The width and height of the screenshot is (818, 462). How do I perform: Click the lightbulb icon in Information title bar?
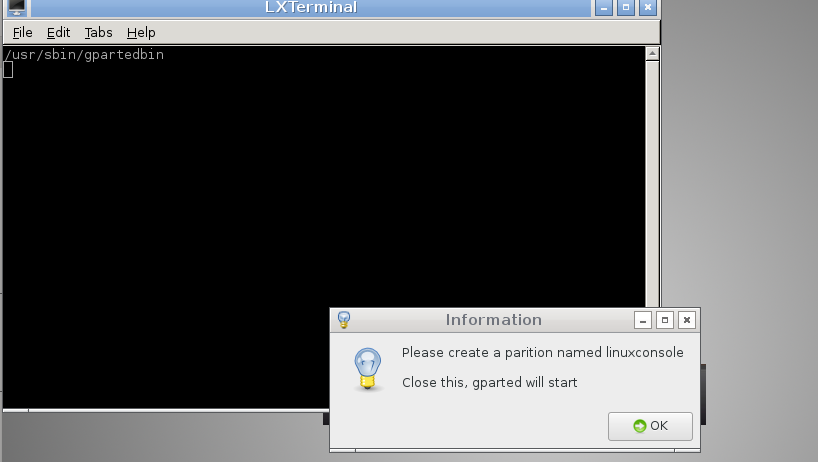344,320
